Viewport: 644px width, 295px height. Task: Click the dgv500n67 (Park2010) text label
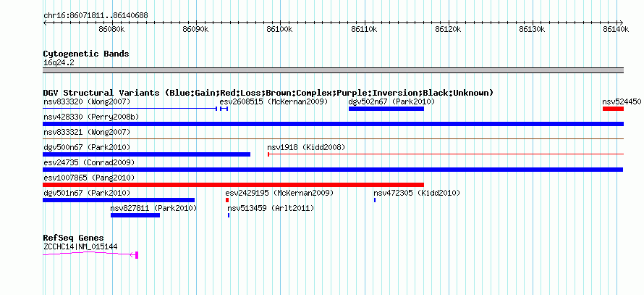click(x=87, y=147)
